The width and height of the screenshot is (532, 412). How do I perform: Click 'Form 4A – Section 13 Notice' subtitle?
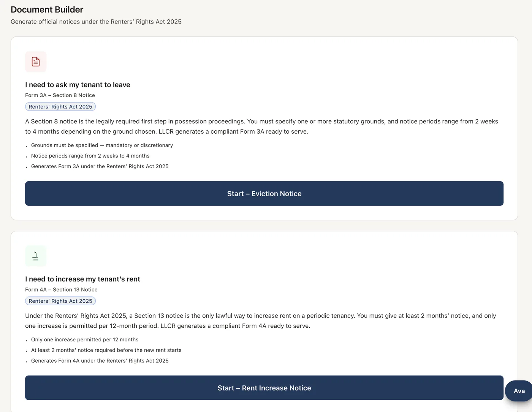point(61,290)
